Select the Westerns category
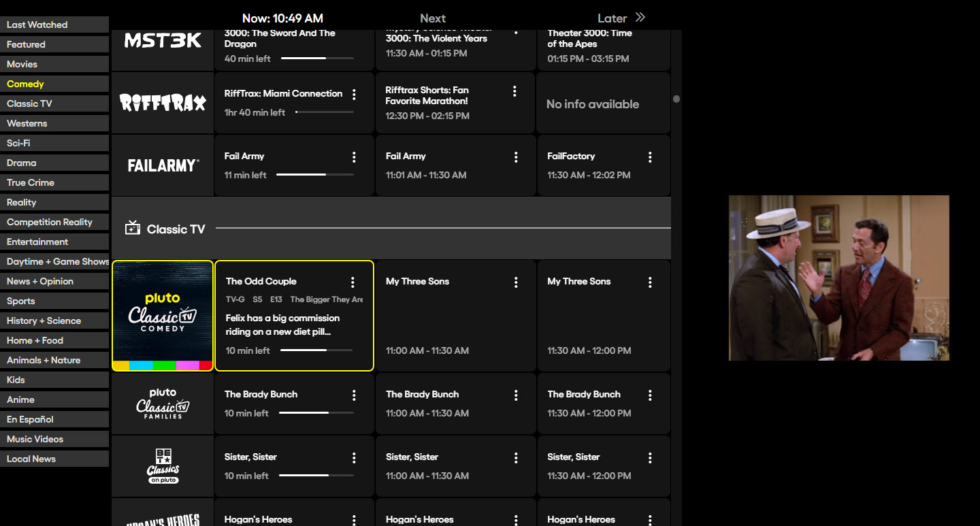 point(54,123)
